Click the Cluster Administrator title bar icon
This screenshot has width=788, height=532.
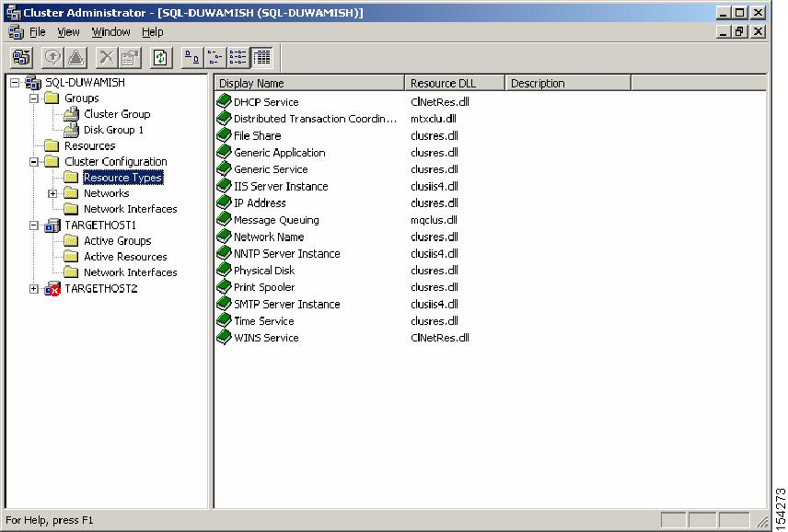coord(13,12)
